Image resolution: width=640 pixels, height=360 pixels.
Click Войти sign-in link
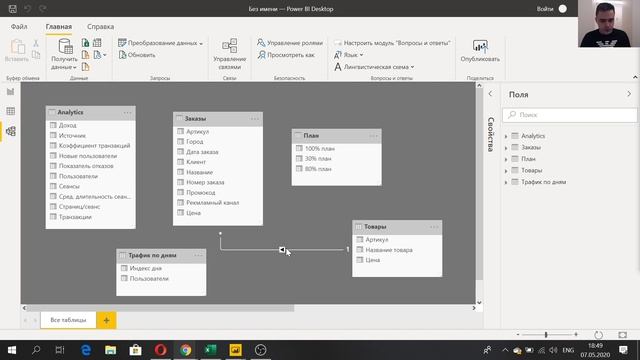pos(545,9)
